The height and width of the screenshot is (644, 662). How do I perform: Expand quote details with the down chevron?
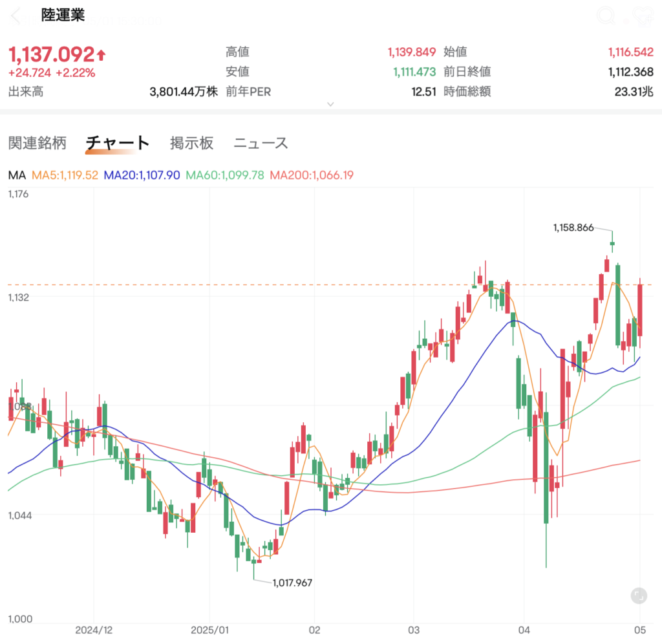pyautogui.click(x=330, y=104)
